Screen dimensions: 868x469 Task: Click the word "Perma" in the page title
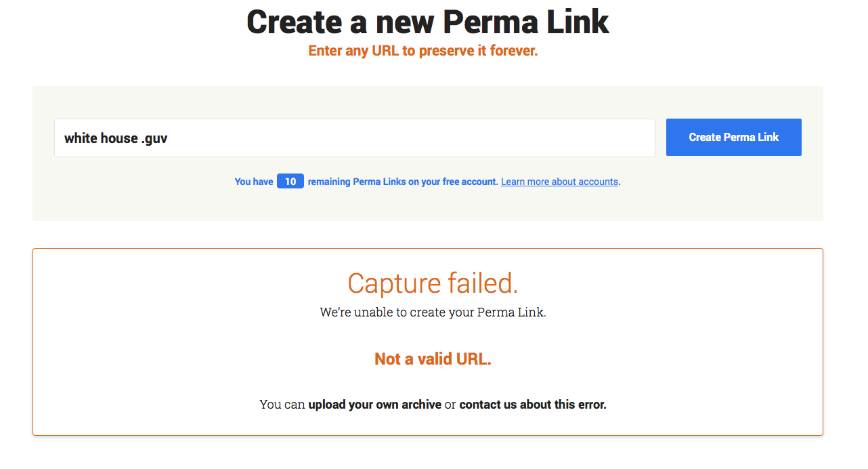483,22
